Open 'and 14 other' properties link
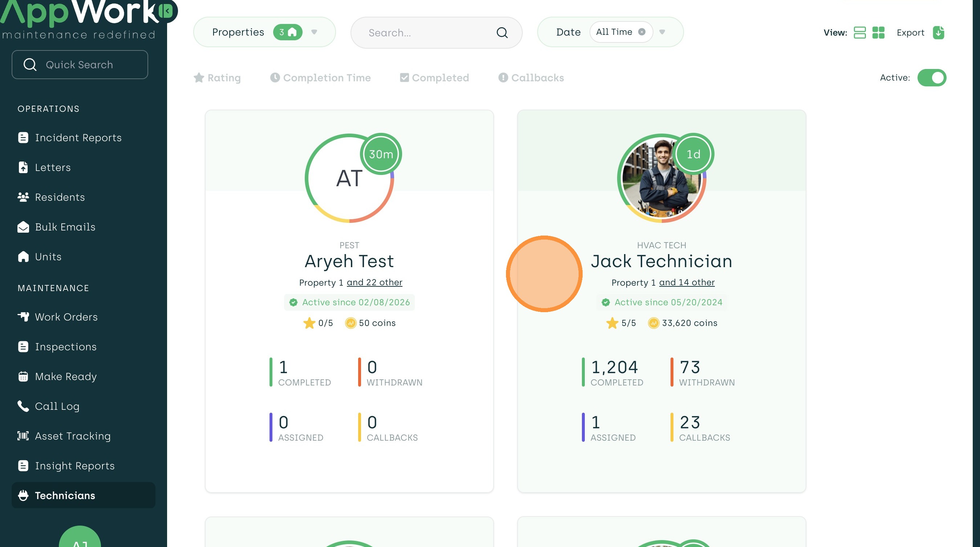 point(687,282)
